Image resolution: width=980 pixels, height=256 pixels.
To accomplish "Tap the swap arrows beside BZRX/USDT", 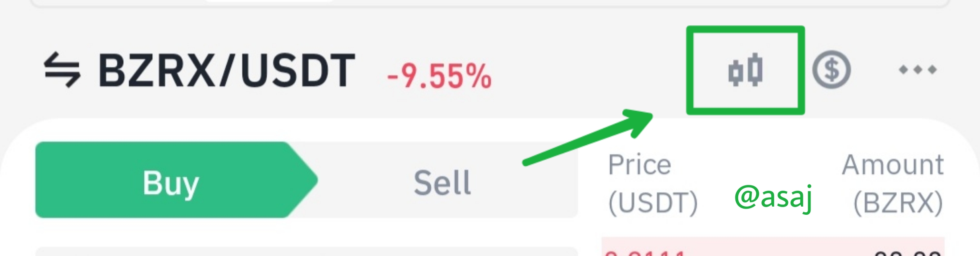I will 62,70.
